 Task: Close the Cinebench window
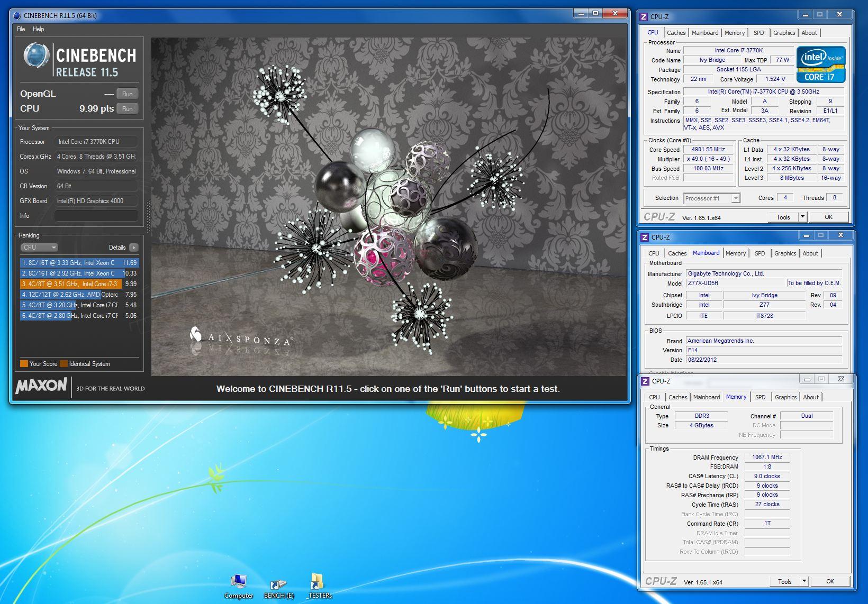[x=614, y=14]
